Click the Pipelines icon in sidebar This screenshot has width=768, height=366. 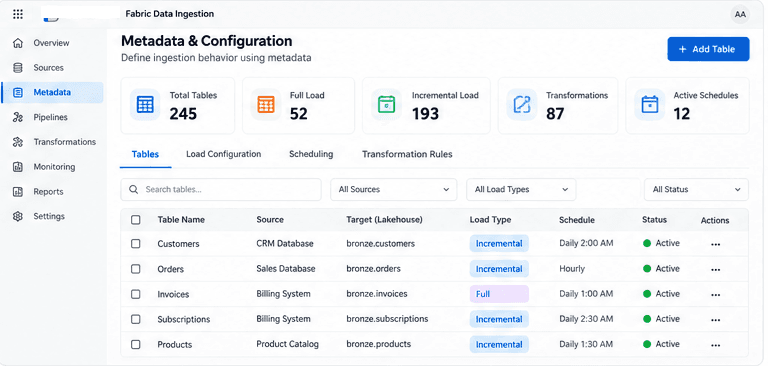point(18,117)
